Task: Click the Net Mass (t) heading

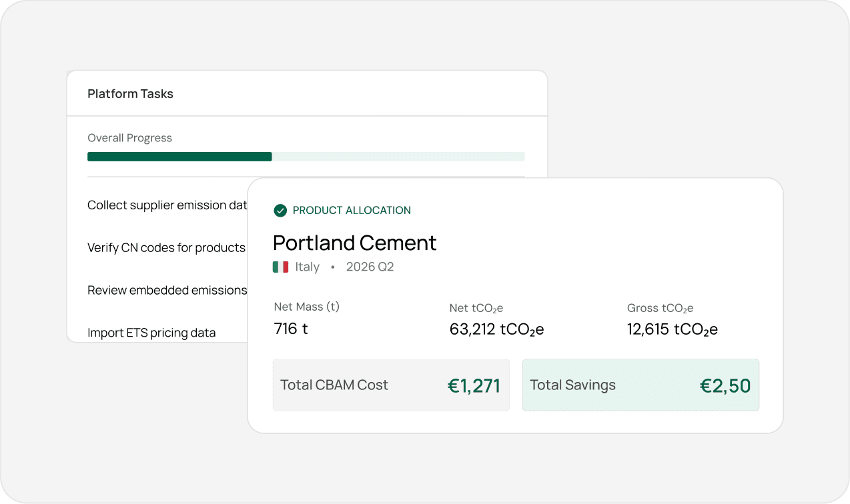Action: click(x=306, y=307)
